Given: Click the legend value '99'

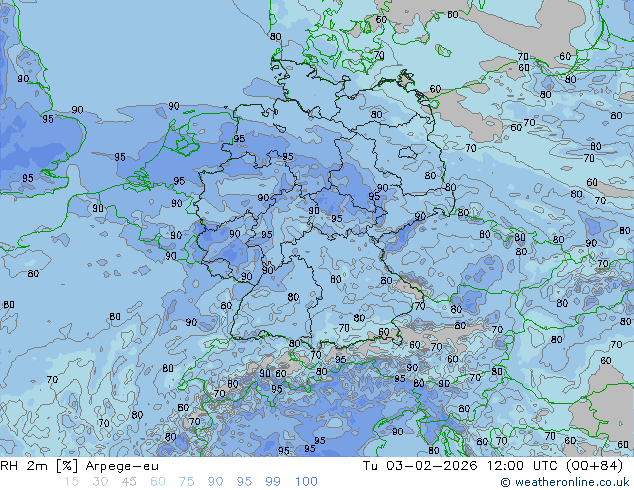Looking at the screenshot, I should click(x=273, y=482).
